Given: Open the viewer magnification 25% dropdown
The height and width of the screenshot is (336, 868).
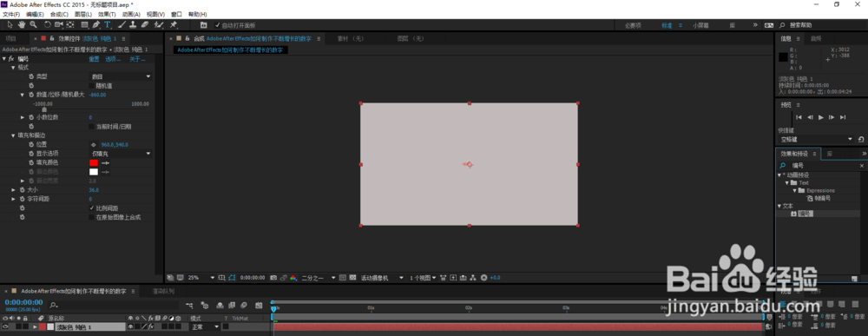Looking at the screenshot, I should coord(201,277).
